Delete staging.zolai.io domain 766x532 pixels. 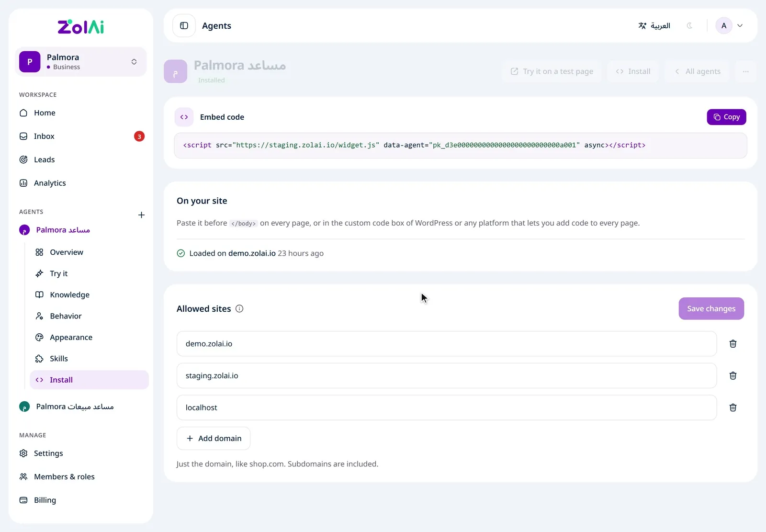[732, 376]
